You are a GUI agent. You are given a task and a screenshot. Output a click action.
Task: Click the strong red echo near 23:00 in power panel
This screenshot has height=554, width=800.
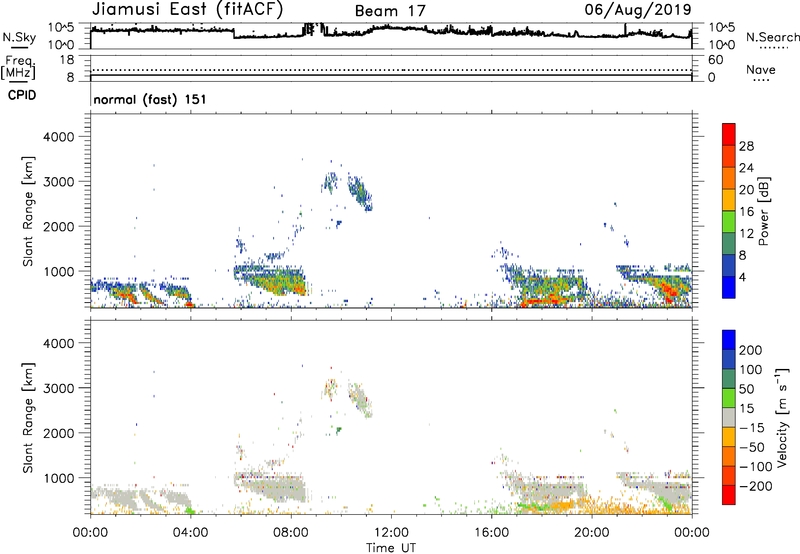pos(670,292)
